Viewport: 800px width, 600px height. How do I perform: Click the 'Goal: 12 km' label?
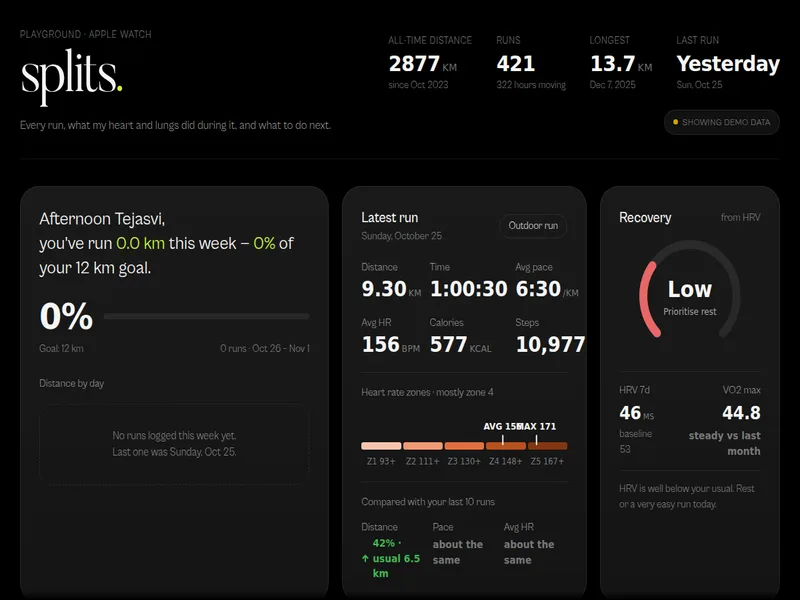tap(61, 348)
